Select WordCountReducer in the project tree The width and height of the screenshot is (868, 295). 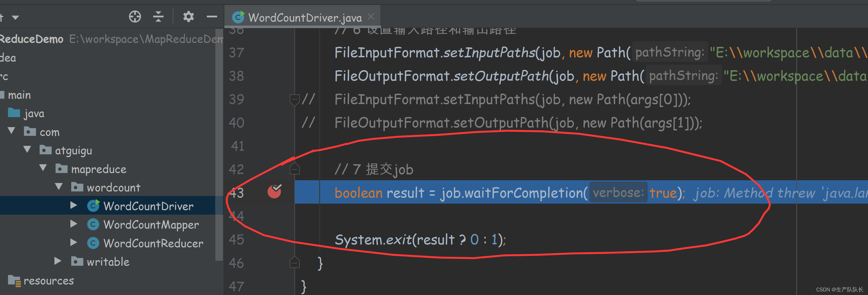click(153, 244)
